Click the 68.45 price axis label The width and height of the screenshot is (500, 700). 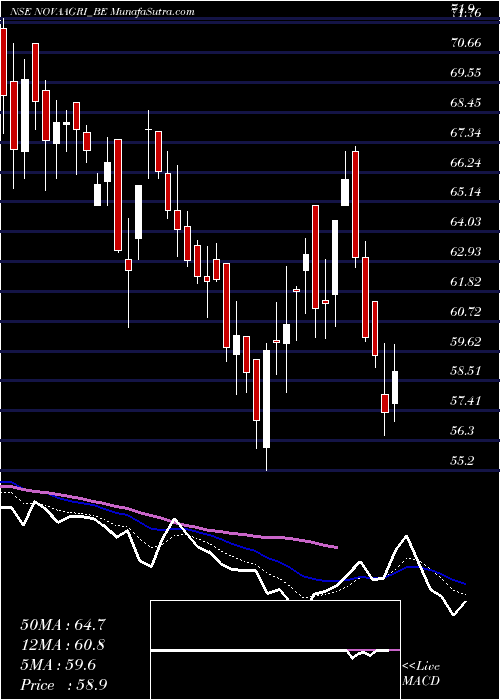tap(466, 103)
